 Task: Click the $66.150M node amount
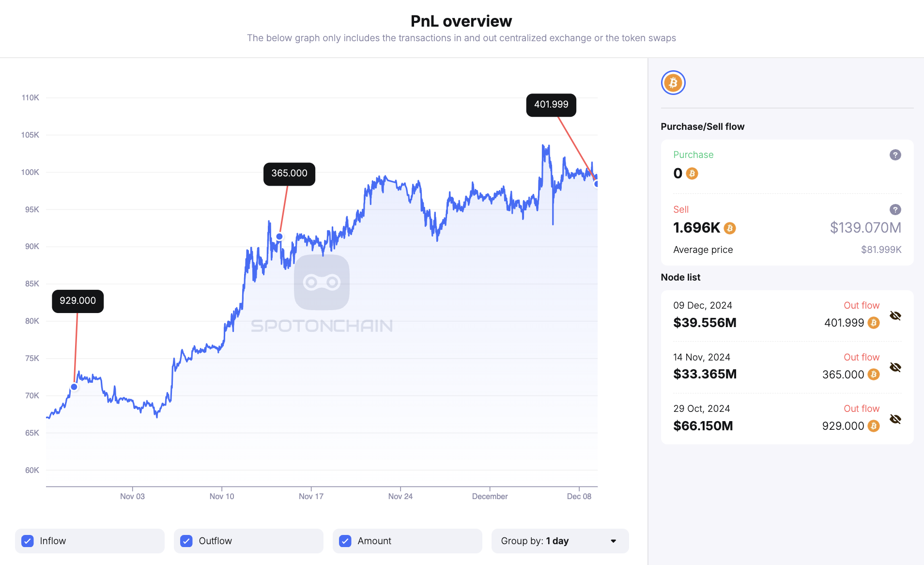coord(703,426)
